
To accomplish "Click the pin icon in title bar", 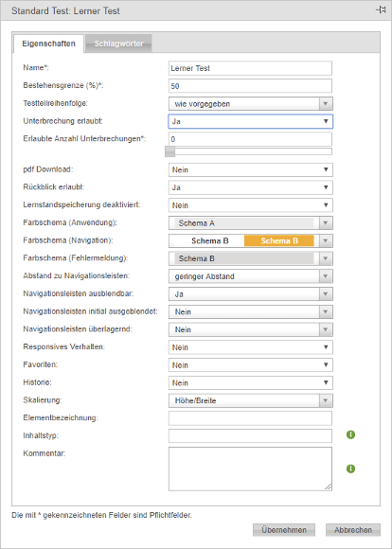I will (x=381, y=10).
